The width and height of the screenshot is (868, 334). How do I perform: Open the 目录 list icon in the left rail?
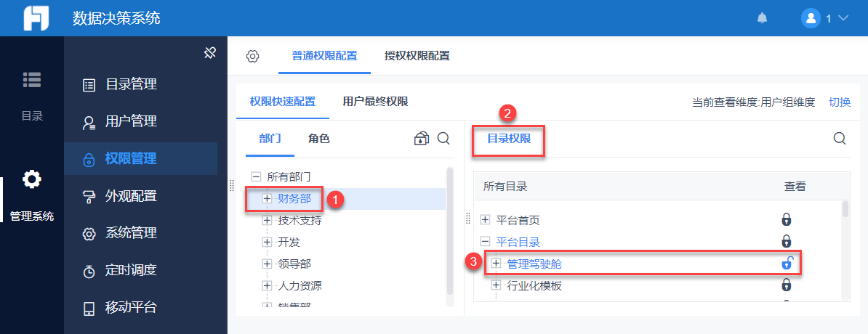coord(31,80)
